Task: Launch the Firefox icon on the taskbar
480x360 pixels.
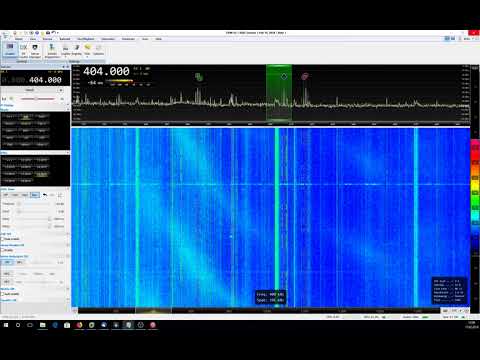Action: tap(79, 325)
